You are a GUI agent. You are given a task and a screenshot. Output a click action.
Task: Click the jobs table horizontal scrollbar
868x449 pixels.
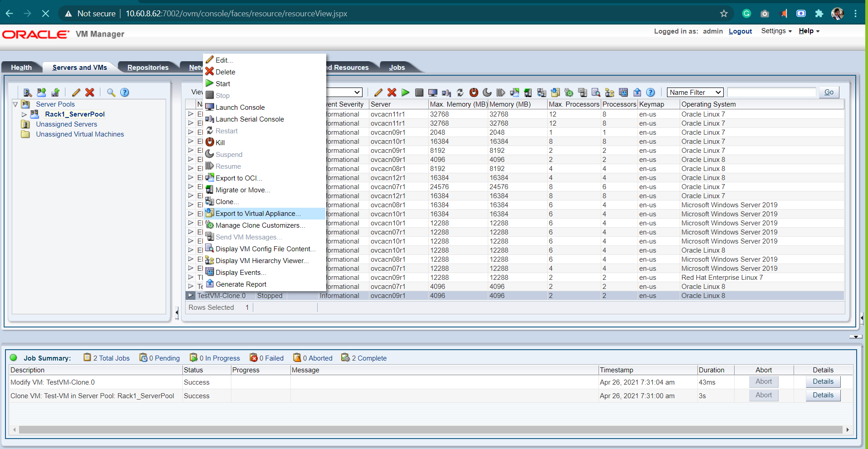[431, 429]
